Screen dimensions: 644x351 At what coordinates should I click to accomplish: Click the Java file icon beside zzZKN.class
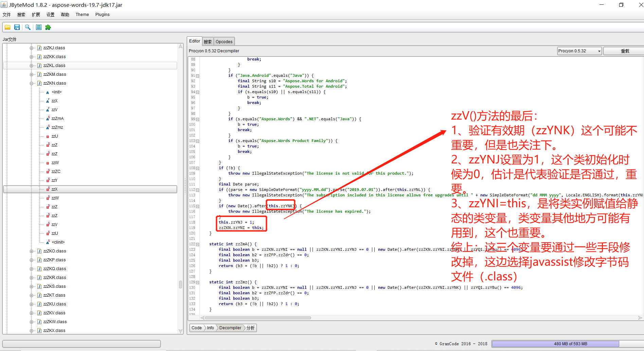(39, 83)
